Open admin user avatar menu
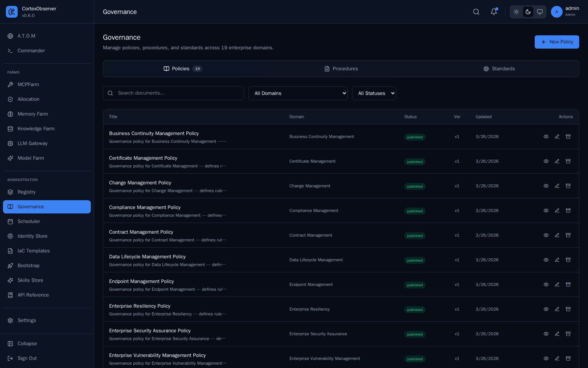 pos(557,12)
